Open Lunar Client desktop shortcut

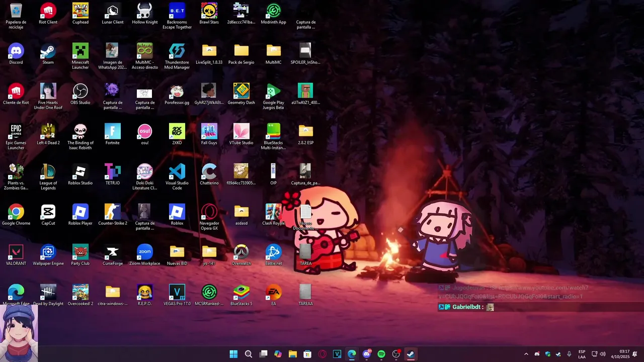pos(113,14)
